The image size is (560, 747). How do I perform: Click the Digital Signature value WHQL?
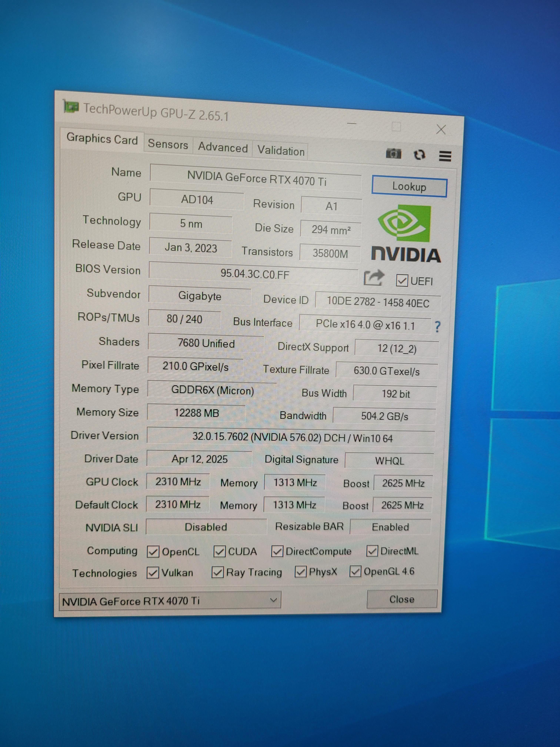click(389, 461)
